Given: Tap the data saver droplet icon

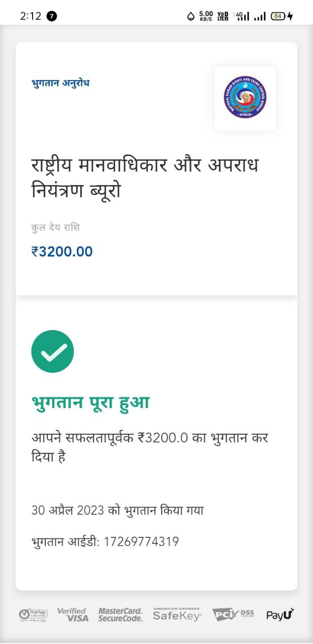Looking at the screenshot, I should tap(191, 16).
